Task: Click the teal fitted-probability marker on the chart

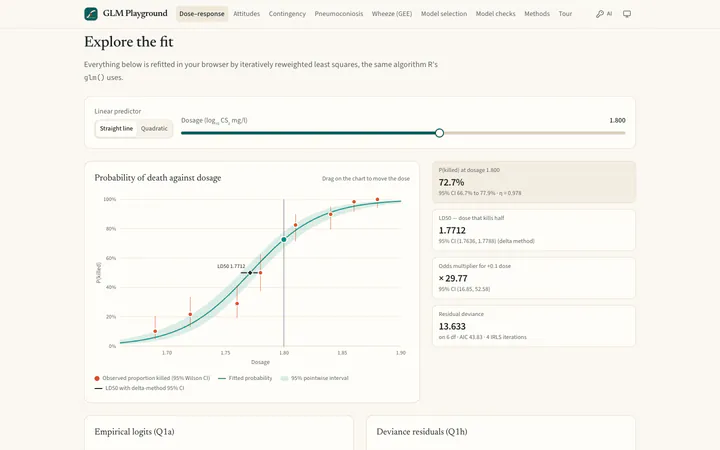Action: click(x=284, y=240)
